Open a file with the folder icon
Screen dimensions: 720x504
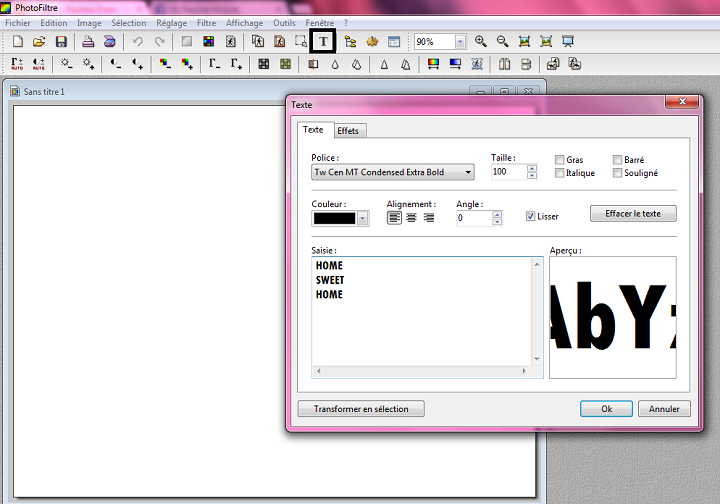coord(39,42)
